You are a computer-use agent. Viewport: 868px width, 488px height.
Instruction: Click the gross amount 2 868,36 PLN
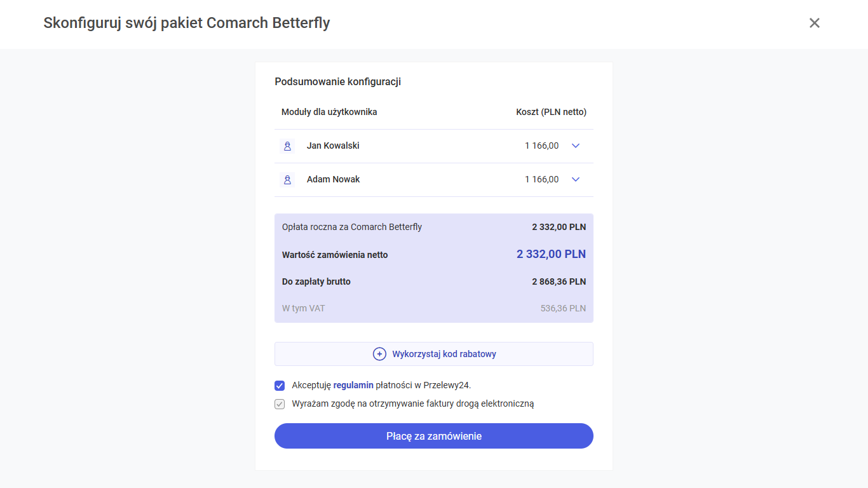[559, 281]
